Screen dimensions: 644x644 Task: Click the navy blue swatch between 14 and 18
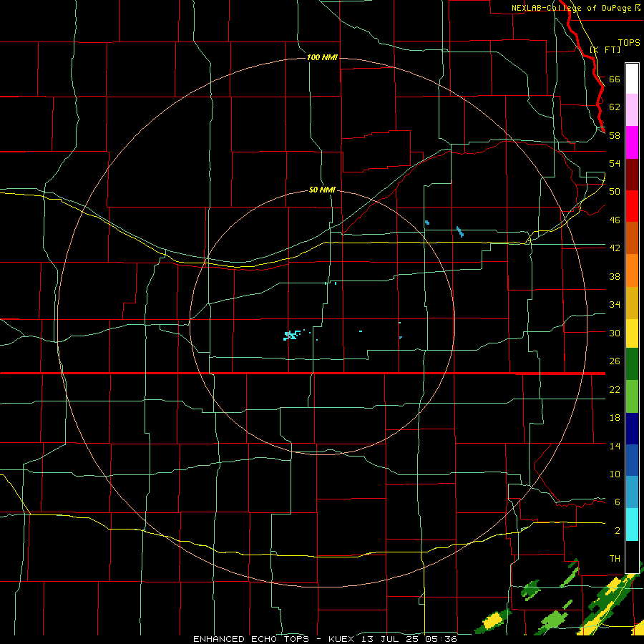pos(632,429)
